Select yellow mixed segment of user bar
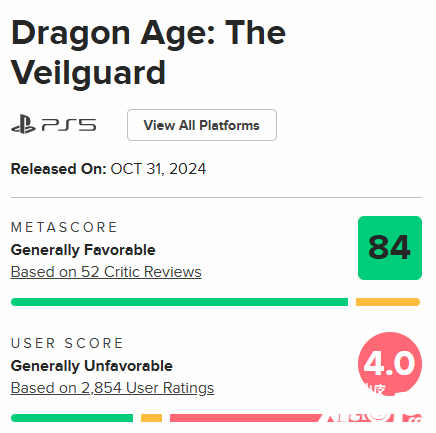 click(x=151, y=418)
